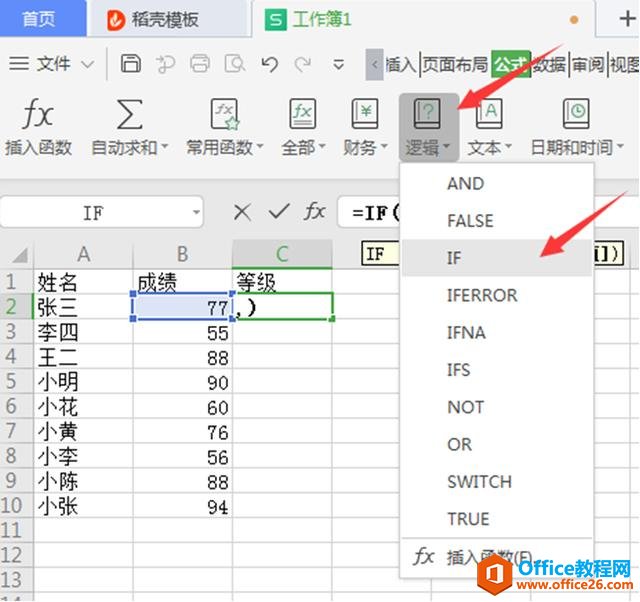Select FALSE from the logic menu
The image size is (640, 602).
pyautogui.click(x=497, y=221)
